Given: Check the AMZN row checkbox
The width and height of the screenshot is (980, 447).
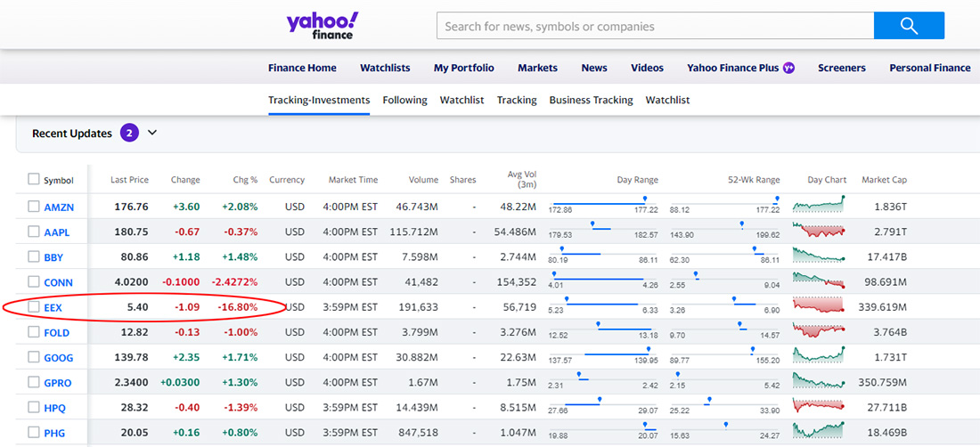Looking at the screenshot, I should (33, 206).
